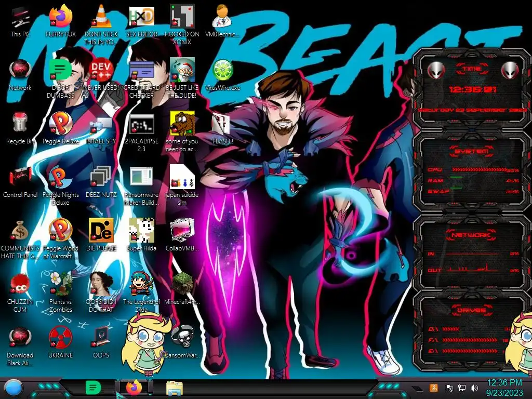Switch to Firefox on the taskbar
Viewport: 532px width, 399px height.
134,388
